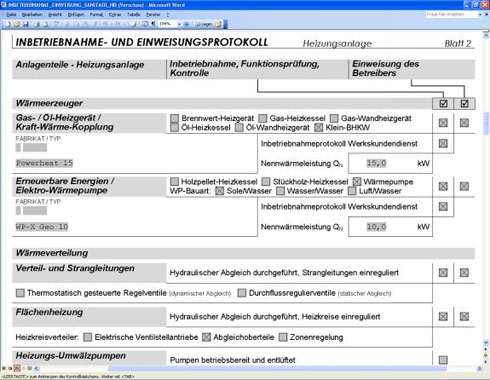Viewport: 490px width, 380px height.
Task: Create a new blank document with the toolbar icon
Action: tap(7, 24)
